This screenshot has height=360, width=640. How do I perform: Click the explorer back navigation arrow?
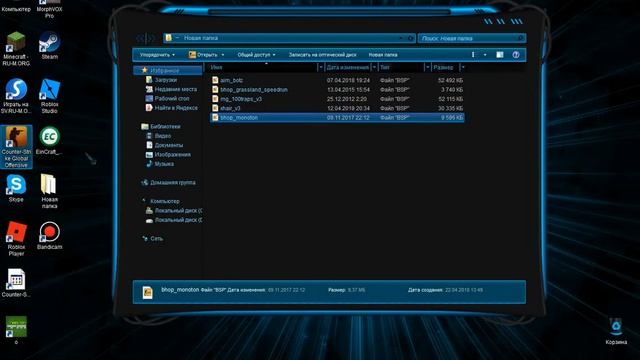140,38
